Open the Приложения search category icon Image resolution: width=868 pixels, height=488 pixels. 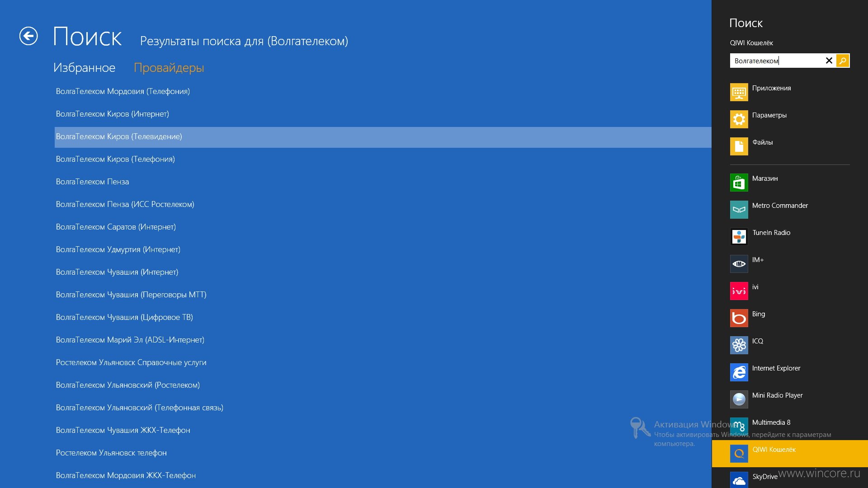coord(739,92)
